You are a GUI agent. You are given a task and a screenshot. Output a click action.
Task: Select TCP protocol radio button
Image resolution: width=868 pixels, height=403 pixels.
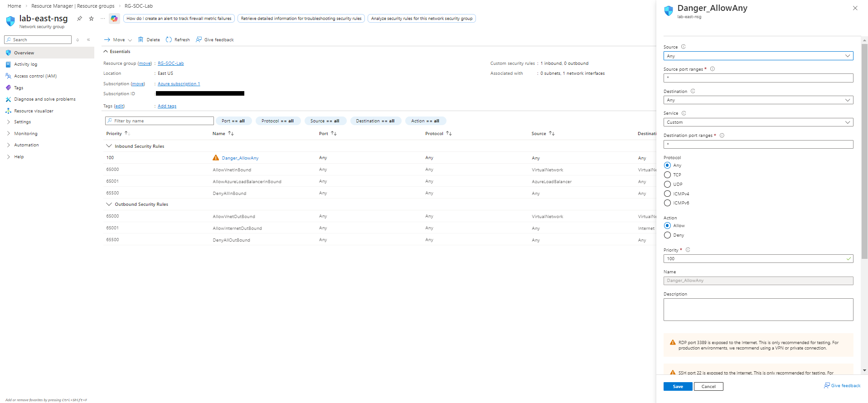667,175
